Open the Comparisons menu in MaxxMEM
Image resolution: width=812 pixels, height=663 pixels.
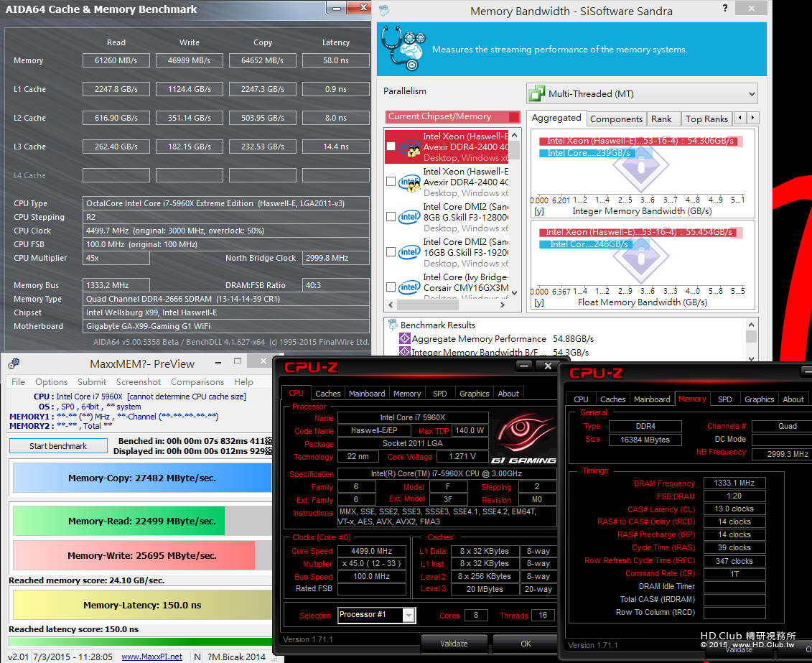(197, 381)
